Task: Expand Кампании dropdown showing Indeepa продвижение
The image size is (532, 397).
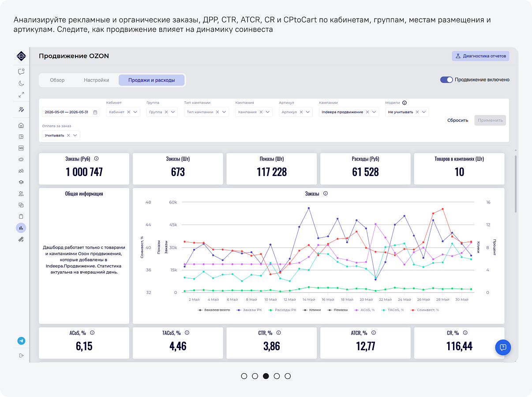Action: pyautogui.click(x=375, y=112)
